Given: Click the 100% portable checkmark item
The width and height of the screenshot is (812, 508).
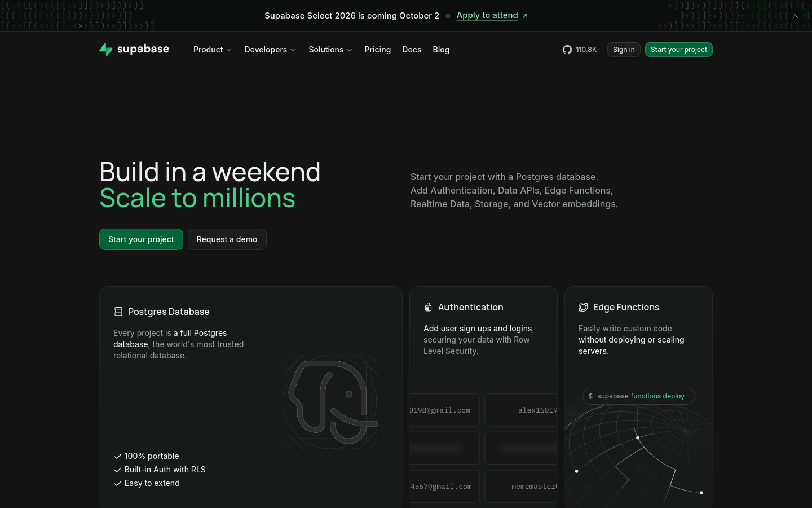Looking at the screenshot, I should click(x=147, y=456).
